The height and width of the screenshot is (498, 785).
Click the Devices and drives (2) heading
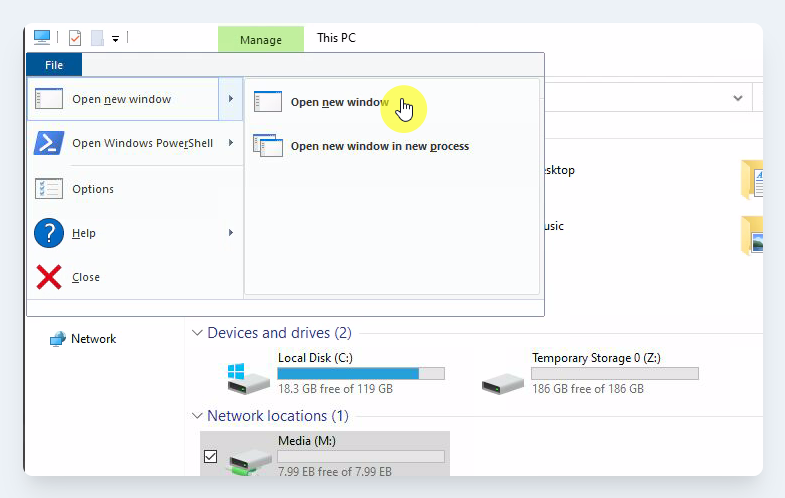(279, 333)
